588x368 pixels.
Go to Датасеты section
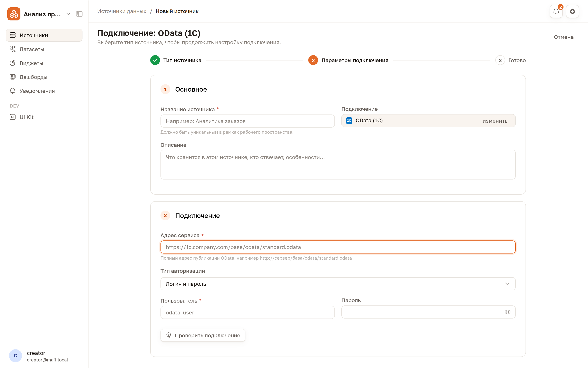(x=44, y=49)
